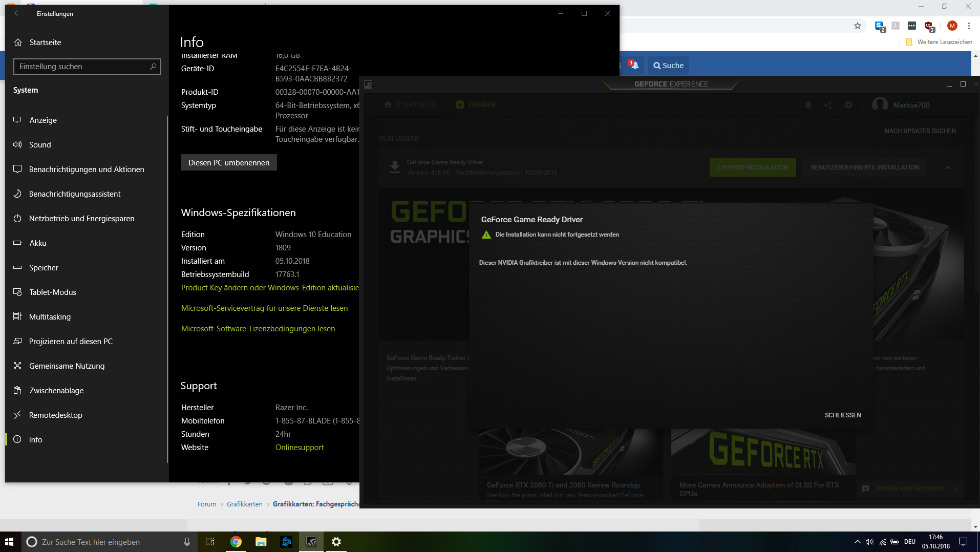Collapse driver details chevron
This screenshot has width=980, height=552.
tap(948, 168)
